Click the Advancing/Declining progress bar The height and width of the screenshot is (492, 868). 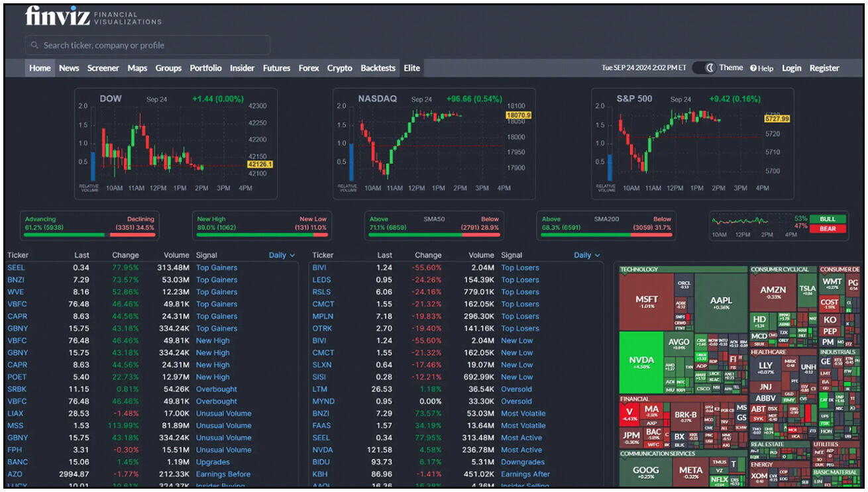click(89, 234)
